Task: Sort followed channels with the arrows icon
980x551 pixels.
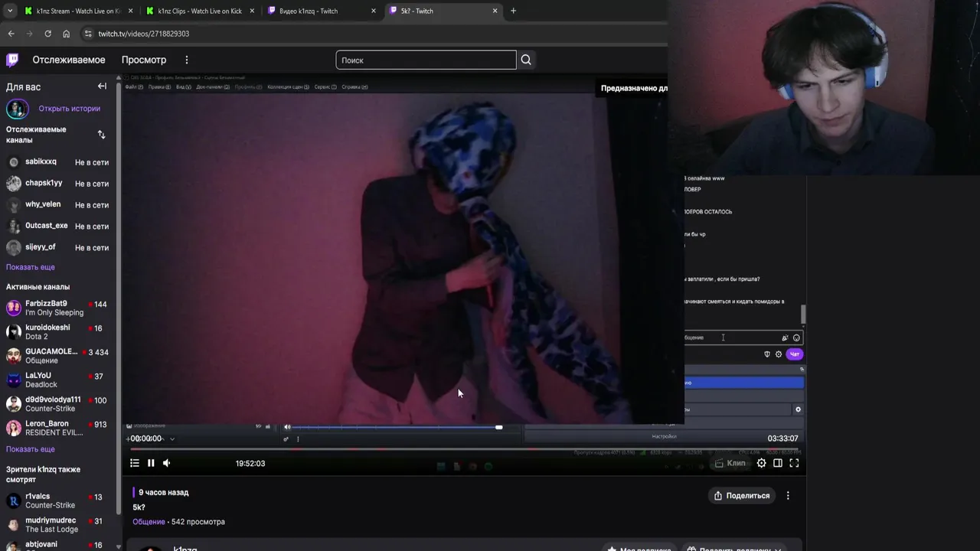Action: [101, 135]
